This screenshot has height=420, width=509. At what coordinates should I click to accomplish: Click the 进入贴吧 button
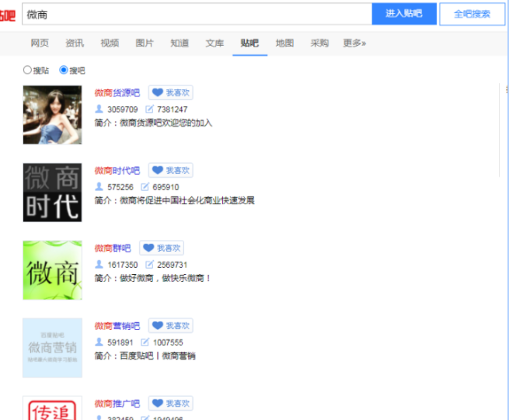click(404, 14)
